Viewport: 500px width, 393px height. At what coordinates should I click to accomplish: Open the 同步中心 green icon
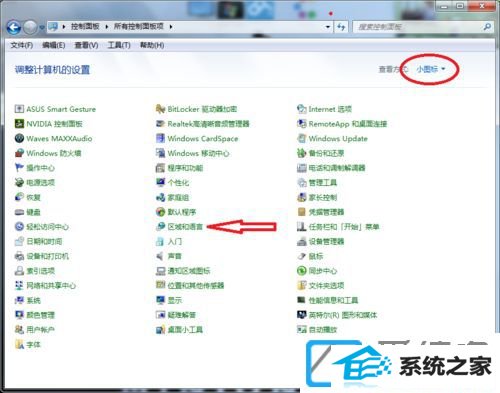coord(301,271)
